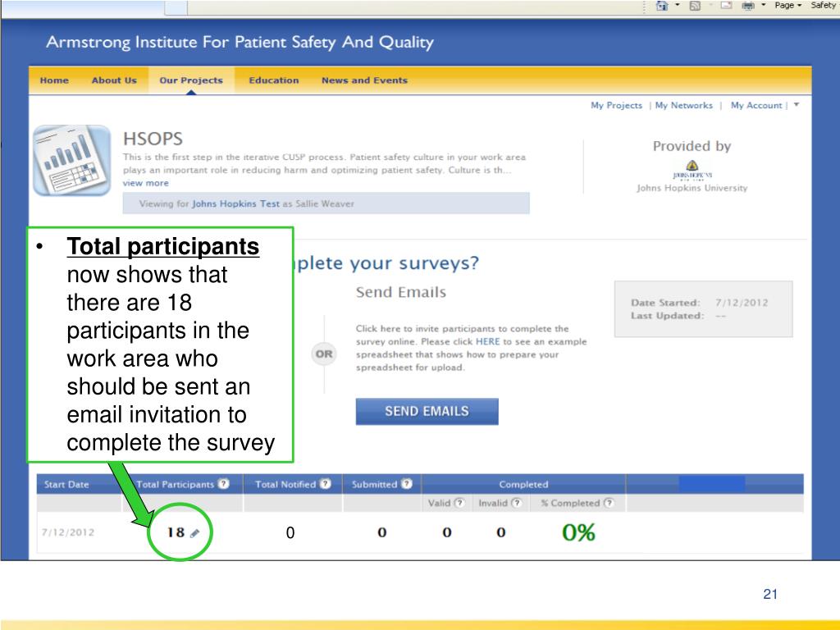
Task: Click the Invalid help icon
Action: click(516, 503)
